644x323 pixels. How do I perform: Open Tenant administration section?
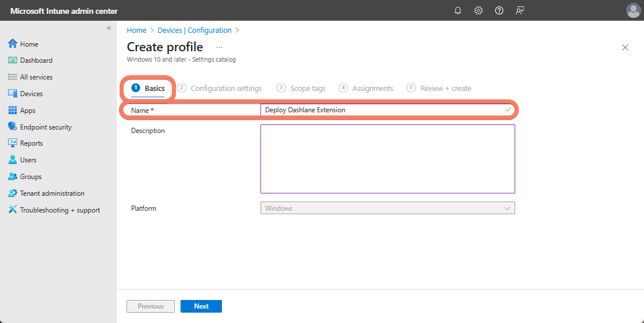click(x=52, y=193)
